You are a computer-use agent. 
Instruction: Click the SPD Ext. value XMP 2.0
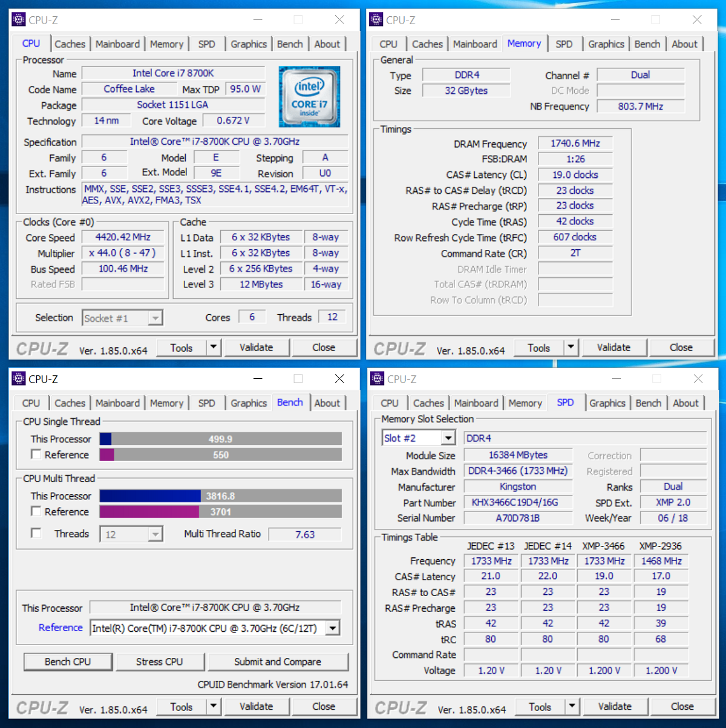tap(673, 502)
